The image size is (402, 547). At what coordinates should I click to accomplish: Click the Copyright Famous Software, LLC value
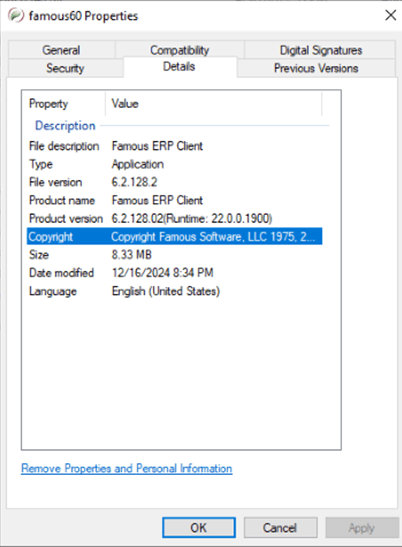213,237
